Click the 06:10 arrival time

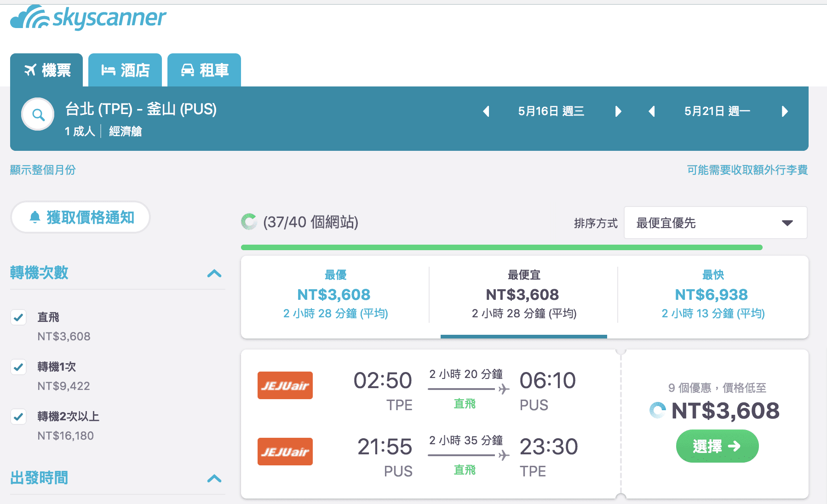(x=548, y=381)
